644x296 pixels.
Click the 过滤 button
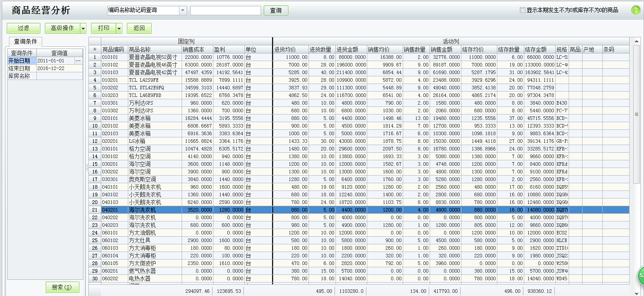click(23, 28)
